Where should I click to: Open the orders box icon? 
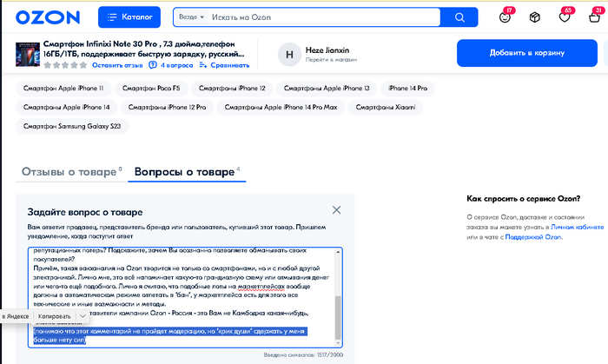tap(535, 17)
